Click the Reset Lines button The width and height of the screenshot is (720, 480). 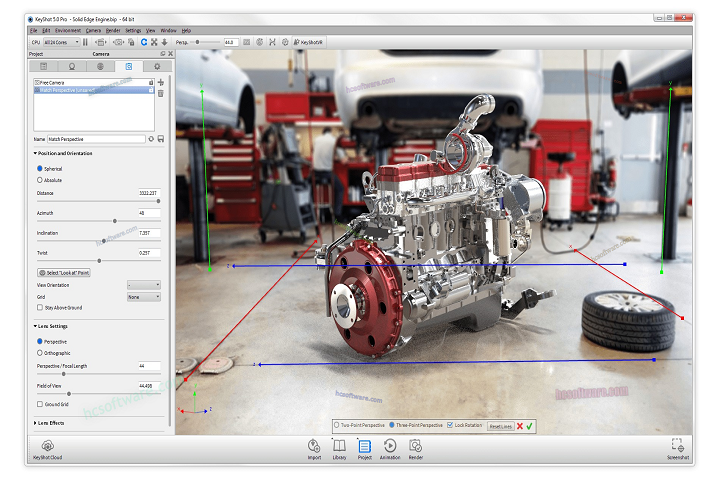501,426
